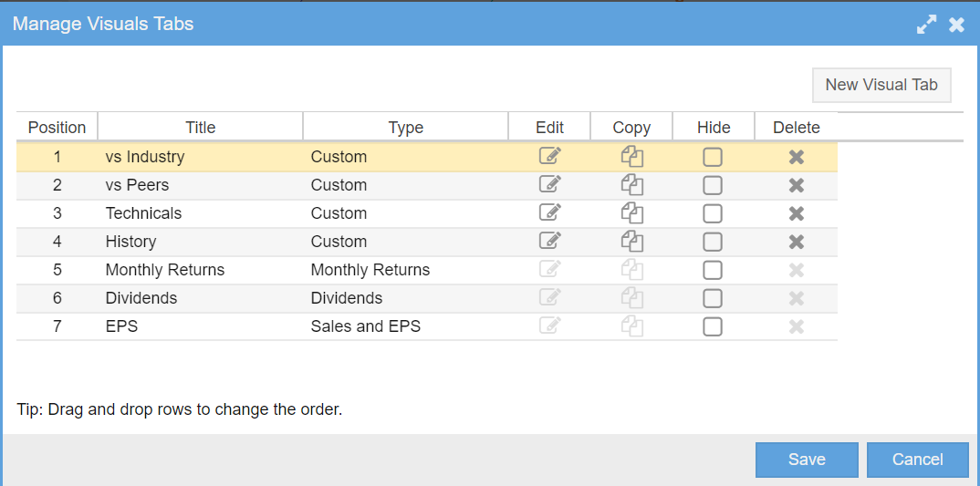Copy the vs Industry tab
Screen dimensions: 980x486
(x=631, y=156)
